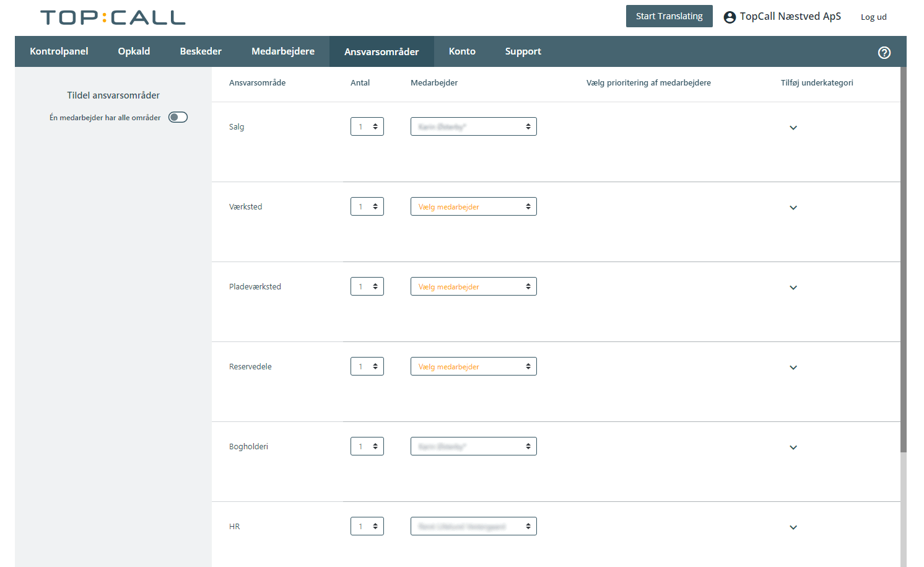Click the 'Reservedele' area label
924x567 pixels.
(250, 366)
